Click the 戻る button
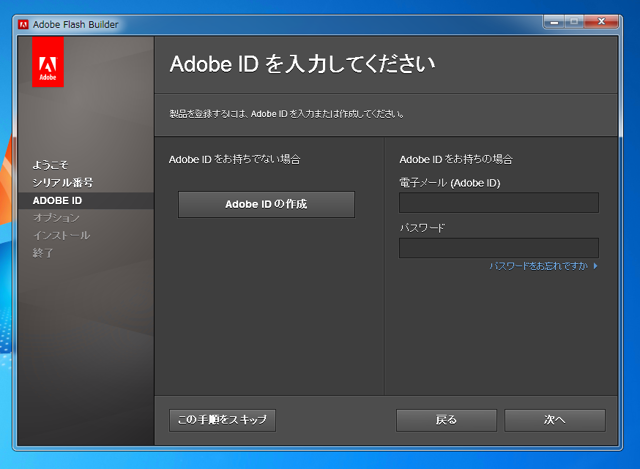This screenshot has width=640, height=469. pyautogui.click(x=446, y=420)
